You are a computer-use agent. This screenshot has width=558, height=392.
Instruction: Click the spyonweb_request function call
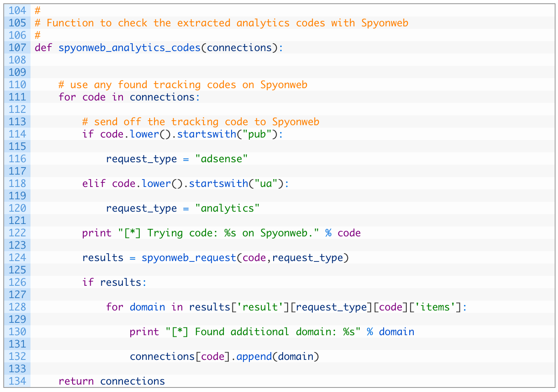pos(189,258)
